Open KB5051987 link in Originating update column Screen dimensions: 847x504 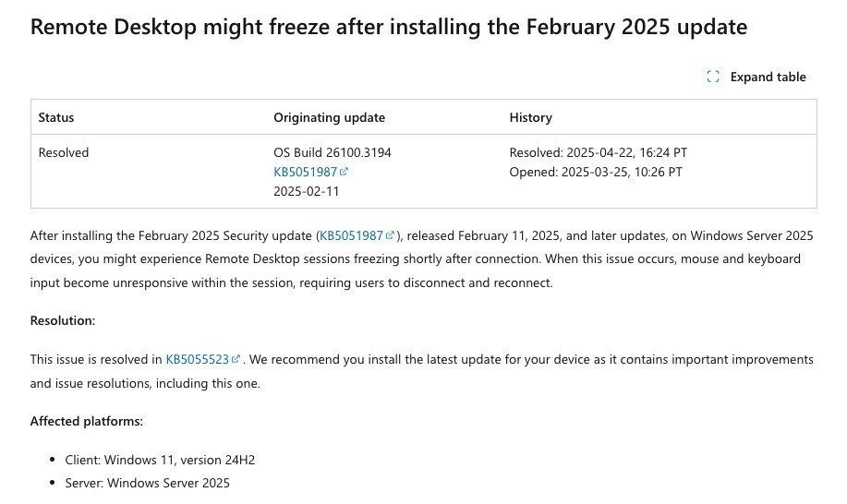[x=305, y=172]
